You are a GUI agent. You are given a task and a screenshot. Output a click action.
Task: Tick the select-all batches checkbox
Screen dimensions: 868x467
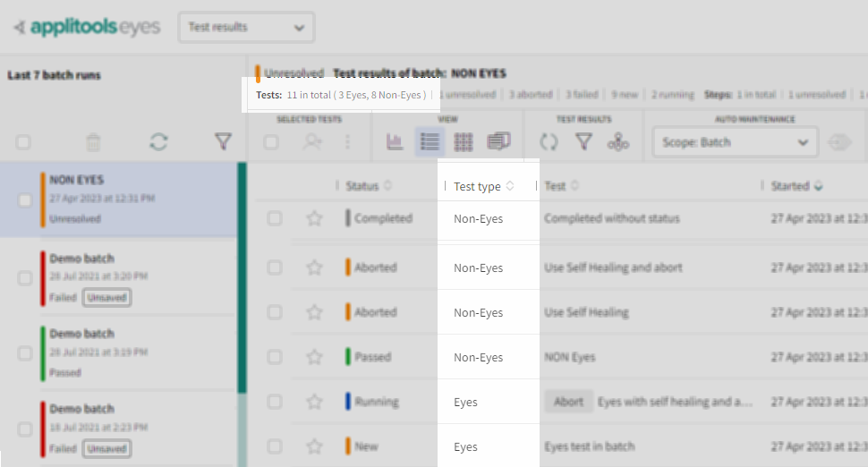[x=23, y=141]
